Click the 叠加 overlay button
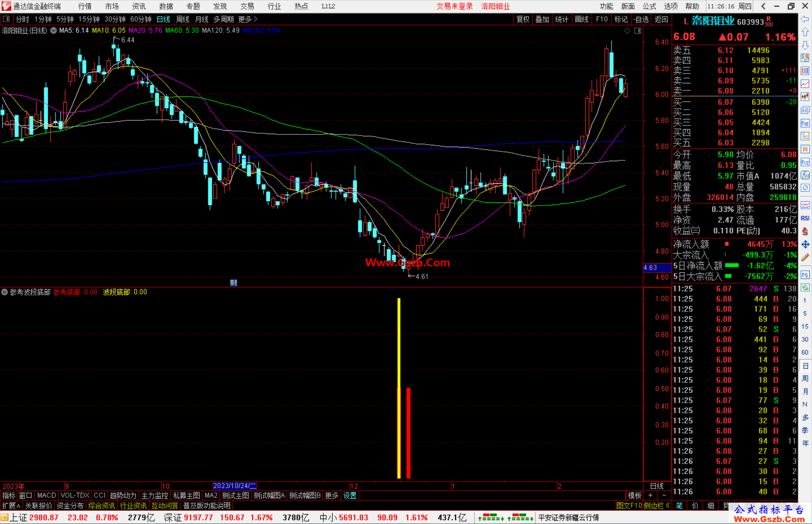 (x=542, y=19)
